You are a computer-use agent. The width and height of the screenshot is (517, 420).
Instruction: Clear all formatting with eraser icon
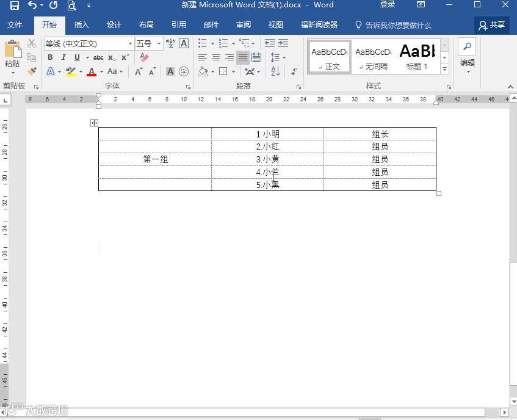[144, 57]
